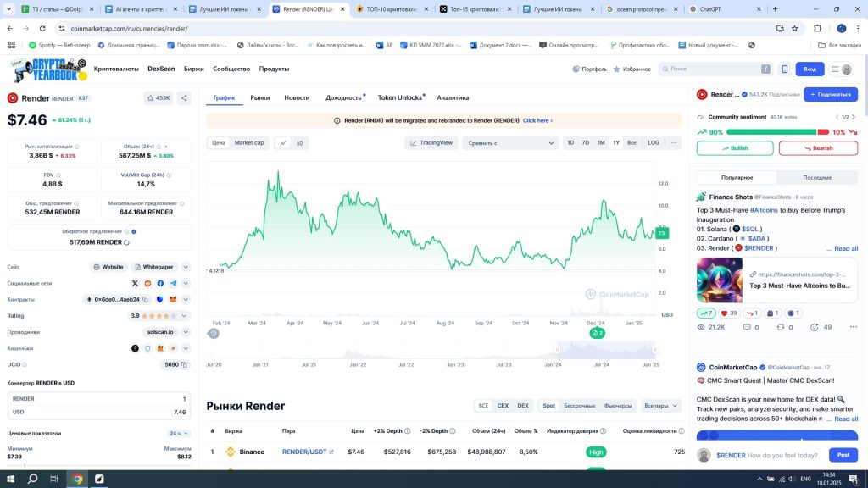Add contract to MetaMask fox icon

coord(173,299)
